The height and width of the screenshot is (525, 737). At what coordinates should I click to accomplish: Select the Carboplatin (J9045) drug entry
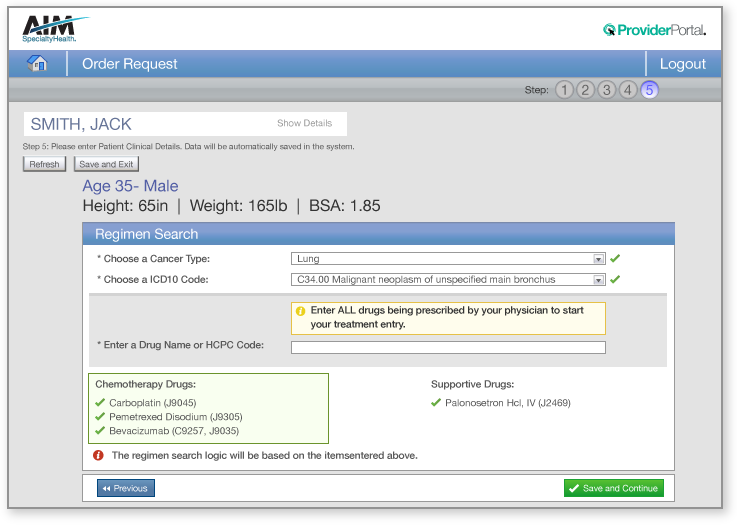click(x=153, y=403)
